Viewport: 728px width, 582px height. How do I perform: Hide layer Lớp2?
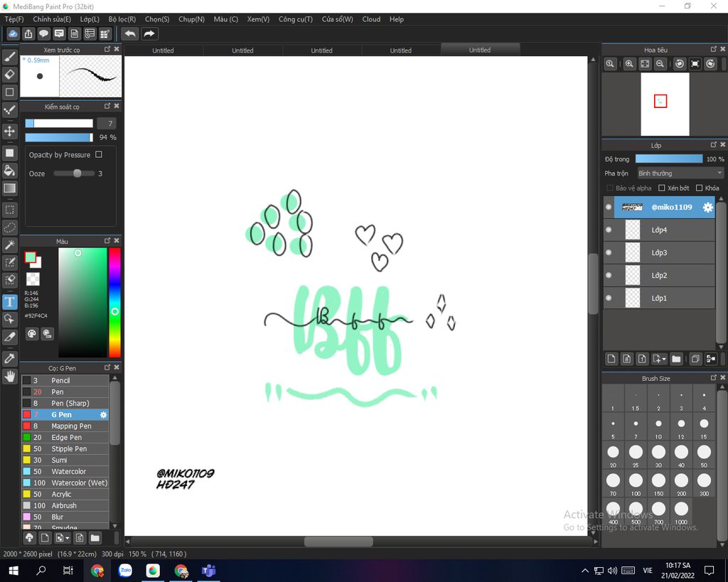609,275
